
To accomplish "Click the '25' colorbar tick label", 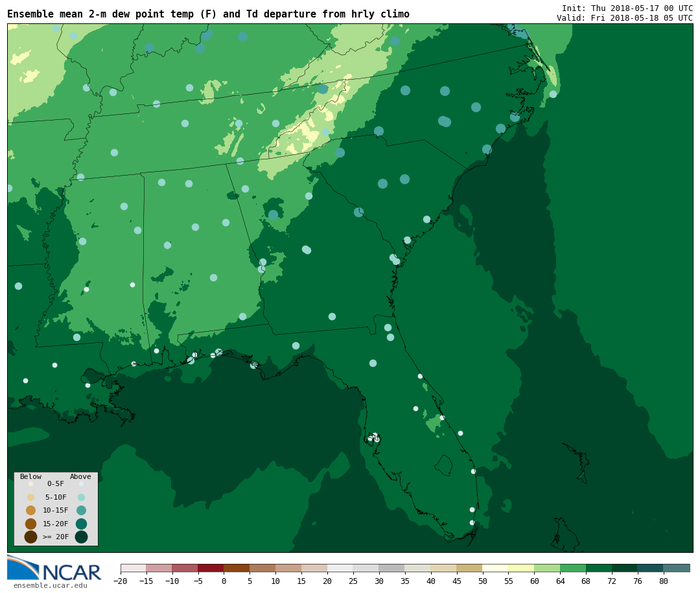I will point(353,581).
